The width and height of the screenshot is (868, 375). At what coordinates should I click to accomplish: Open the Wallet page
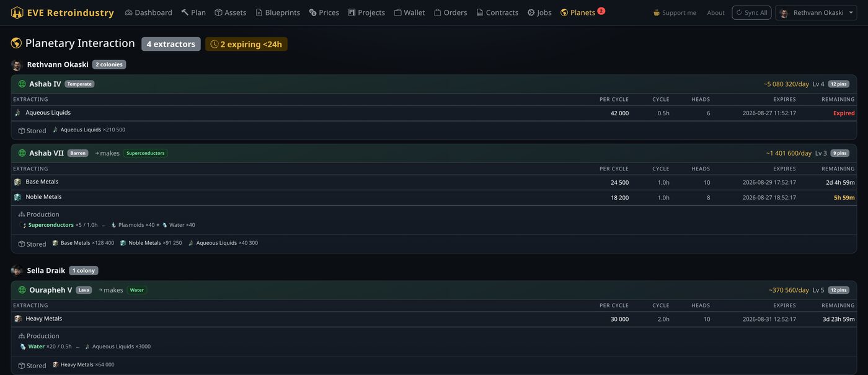tap(410, 12)
